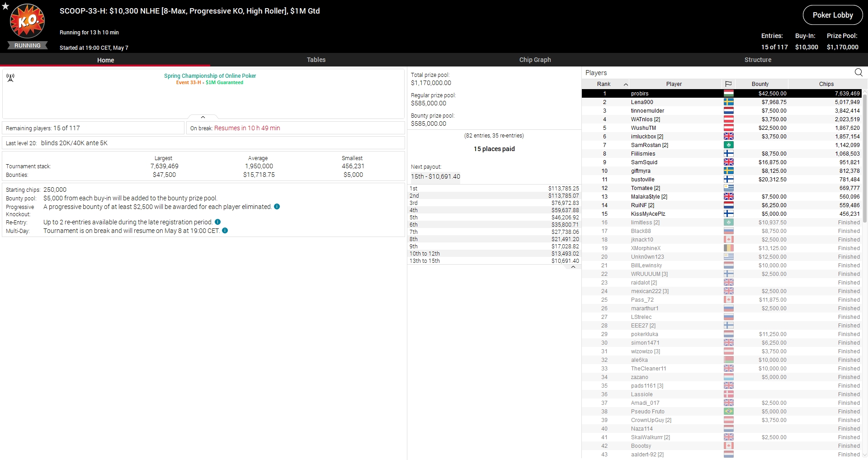Click XMorphineX flag icon
The height and width of the screenshot is (460, 868).
(x=728, y=248)
